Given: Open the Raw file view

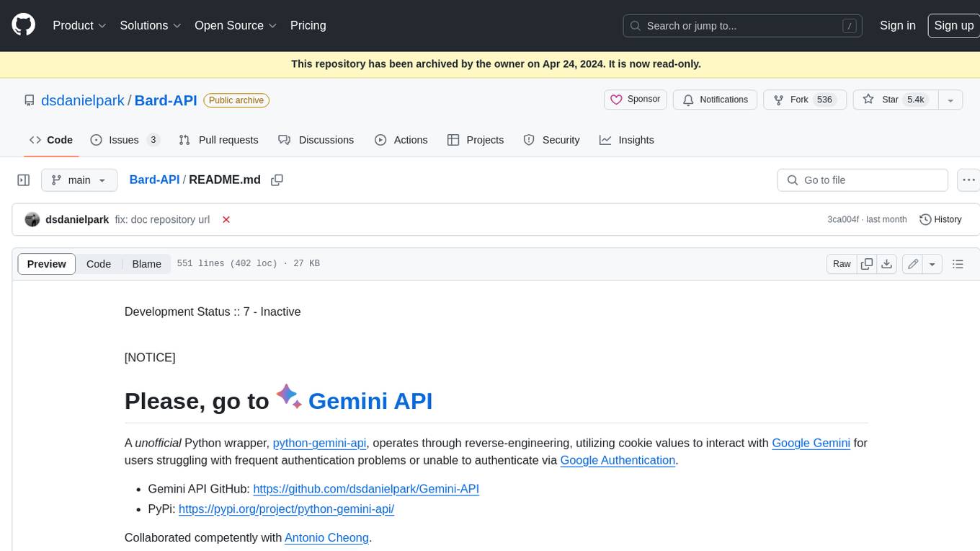Looking at the screenshot, I should 842,264.
